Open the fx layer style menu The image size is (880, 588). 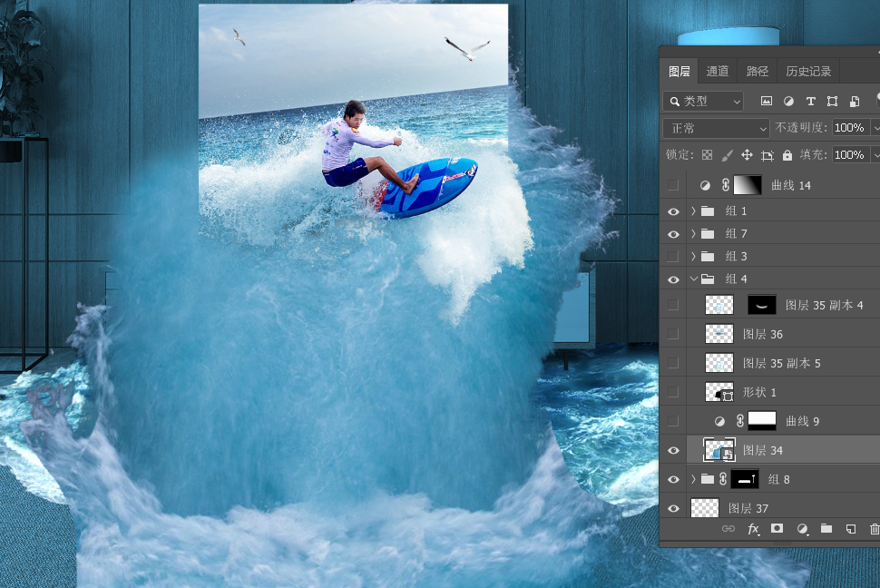753,529
